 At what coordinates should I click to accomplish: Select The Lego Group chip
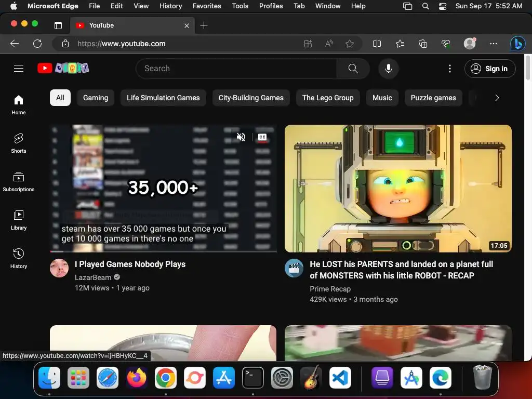click(x=328, y=98)
